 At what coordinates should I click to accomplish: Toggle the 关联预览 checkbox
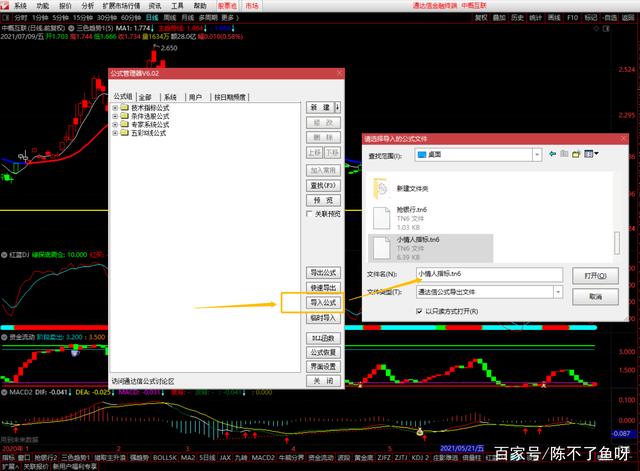click(x=309, y=213)
